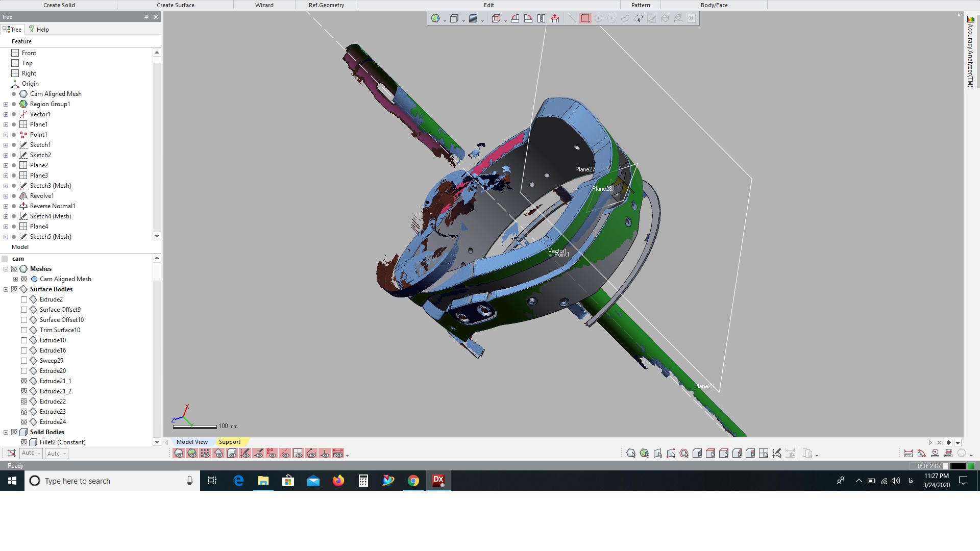
Task: Enable the poly-face selection filter with red outline
Action: tap(684, 454)
